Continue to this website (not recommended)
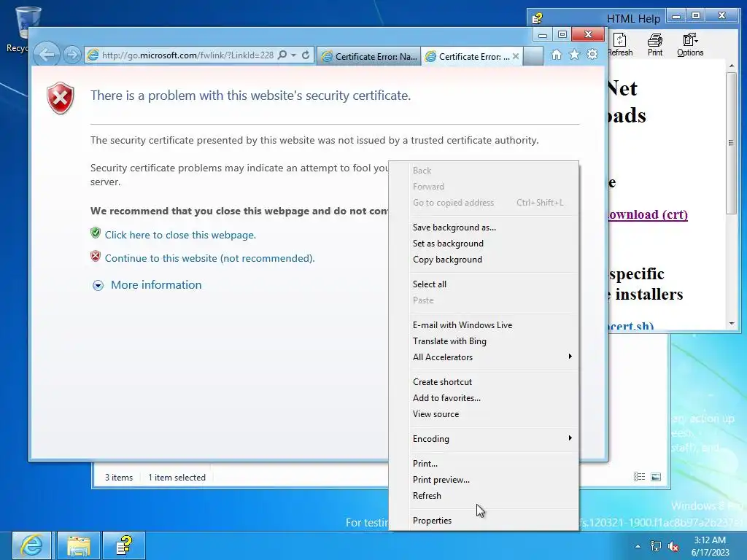The height and width of the screenshot is (560, 747). (x=209, y=258)
